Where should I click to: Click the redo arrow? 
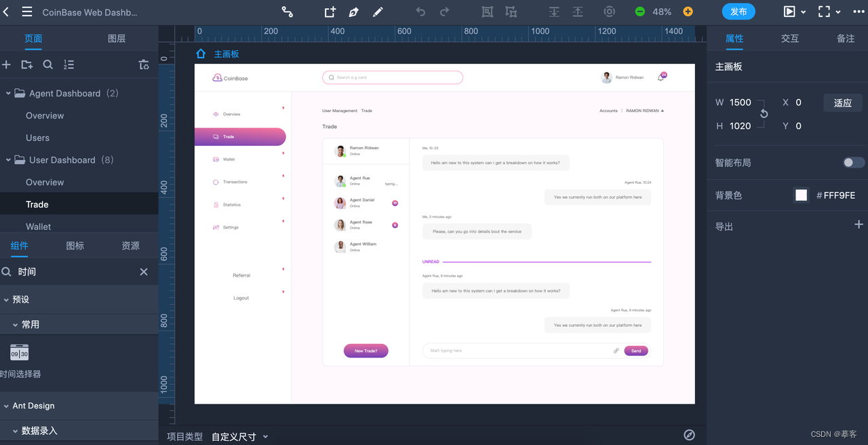(x=444, y=12)
